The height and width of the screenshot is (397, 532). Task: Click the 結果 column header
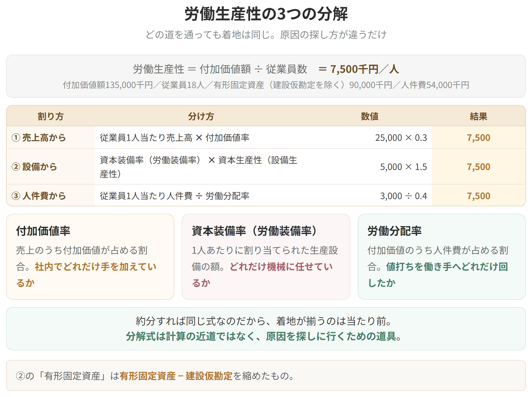(x=479, y=116)
